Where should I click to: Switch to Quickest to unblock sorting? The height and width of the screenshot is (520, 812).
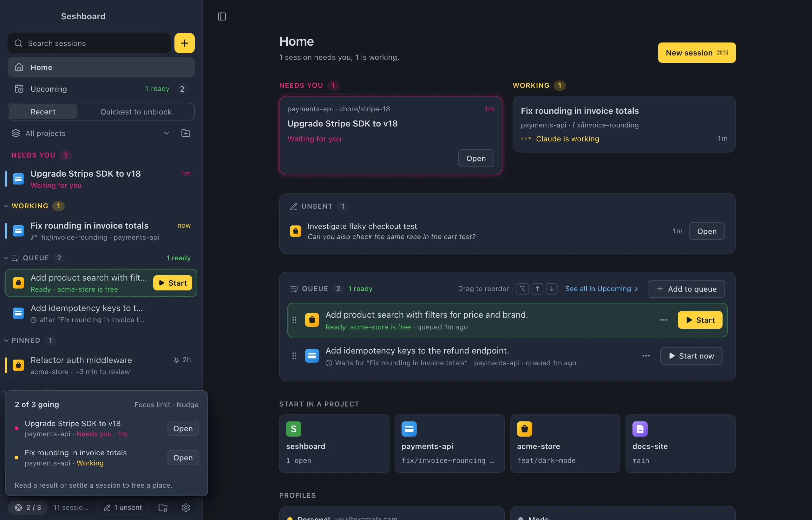point(136,112)
